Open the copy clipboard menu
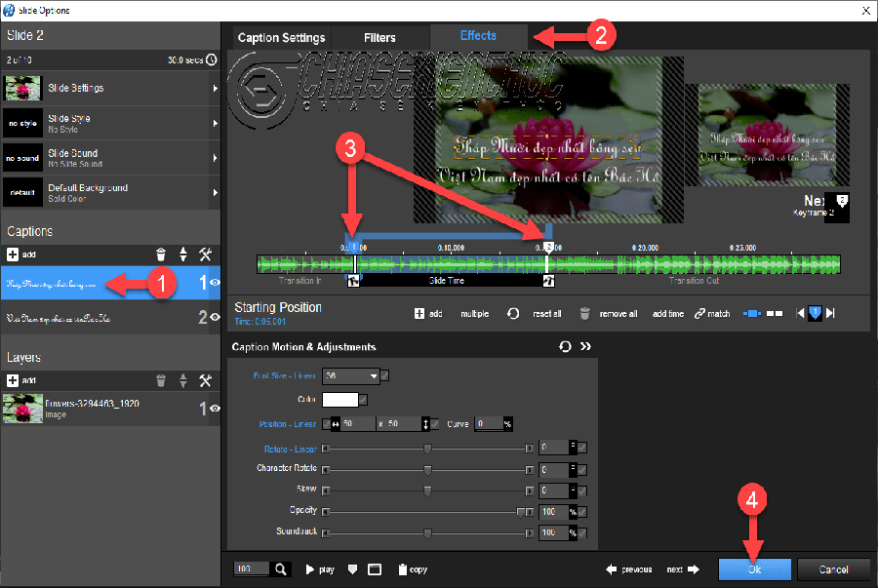 tap(413, 569)
